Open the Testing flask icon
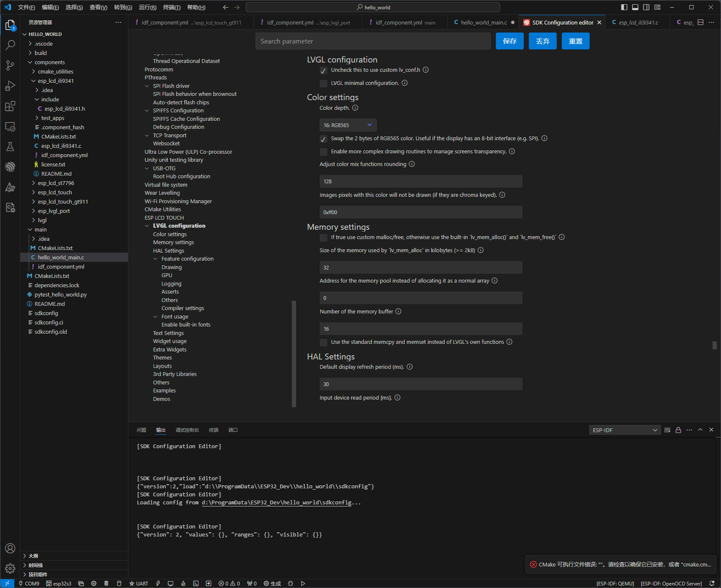Screen dimensions: 721x588 [10, 147]
